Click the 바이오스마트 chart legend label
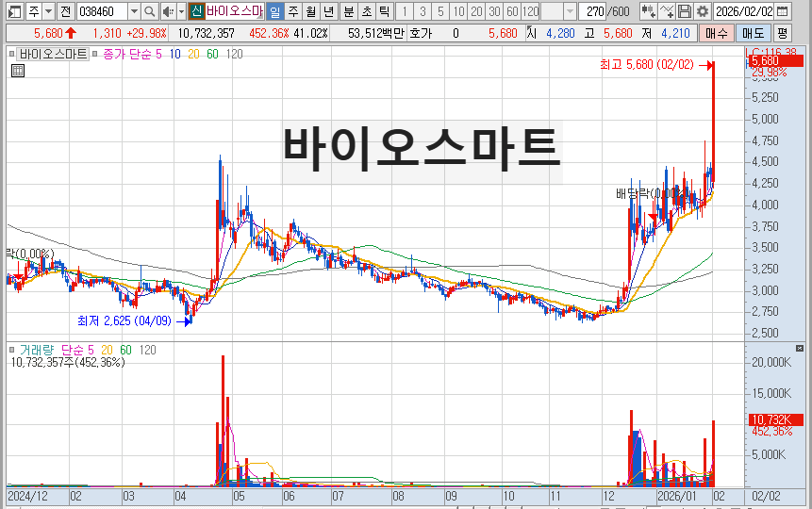The width and height of the screenshot is (812, 509). tap(54, 54)
